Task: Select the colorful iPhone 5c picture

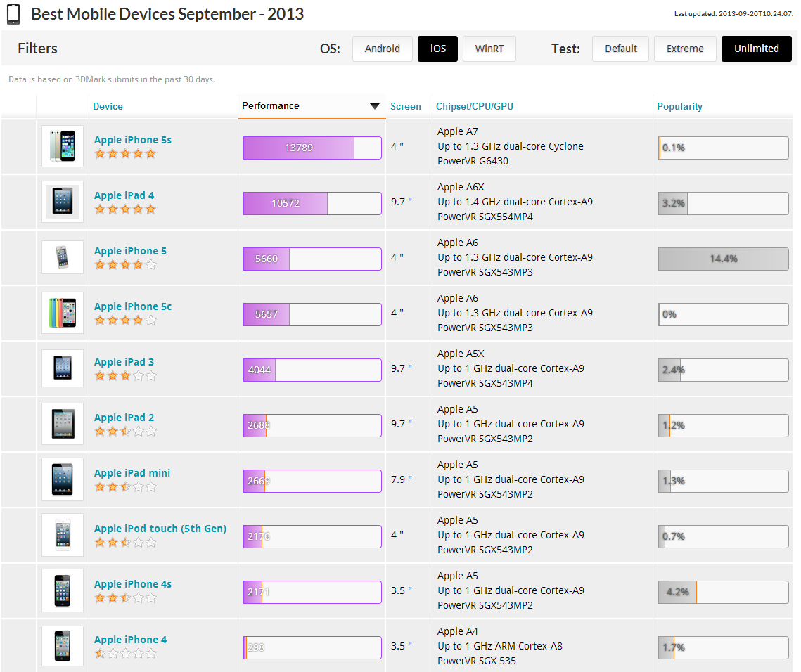Action: pos(63,313)
